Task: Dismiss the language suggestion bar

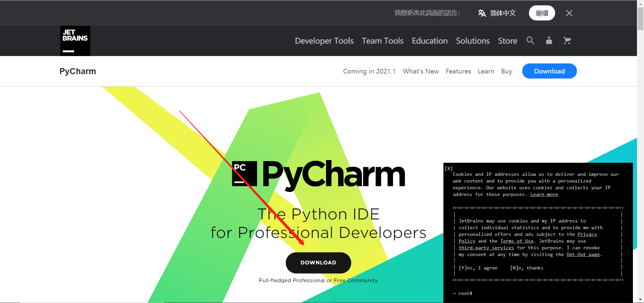Action: coord(569,13)
